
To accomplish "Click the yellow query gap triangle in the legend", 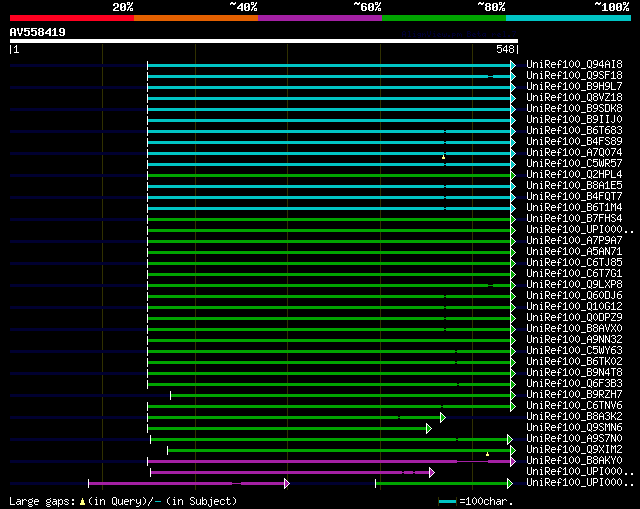I will click(x=90, y=500).
